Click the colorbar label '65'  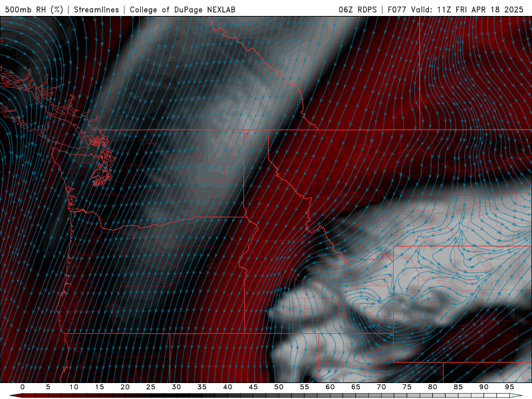(x=356, y=387)
